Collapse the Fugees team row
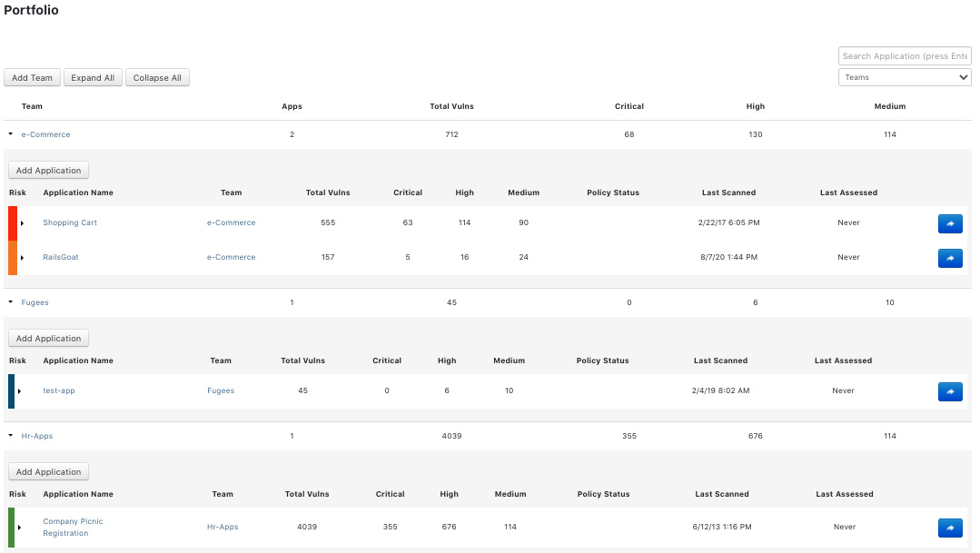980x553 pixels. pyautogui.click(x=11, y=302)
